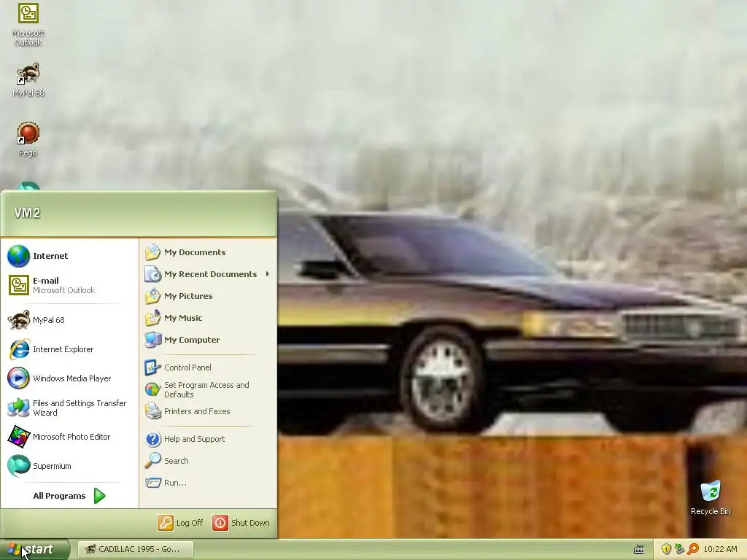Launch Microsoft Photo Editor
The image size is (747, 560).
click(x=69, y=437)
